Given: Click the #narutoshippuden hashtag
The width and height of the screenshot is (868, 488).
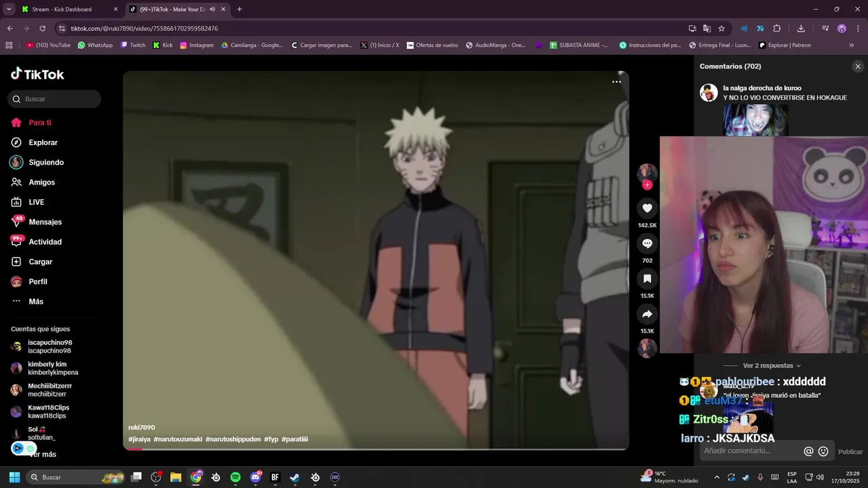Looking at the screenshot, I should click(x=233, y=439).
